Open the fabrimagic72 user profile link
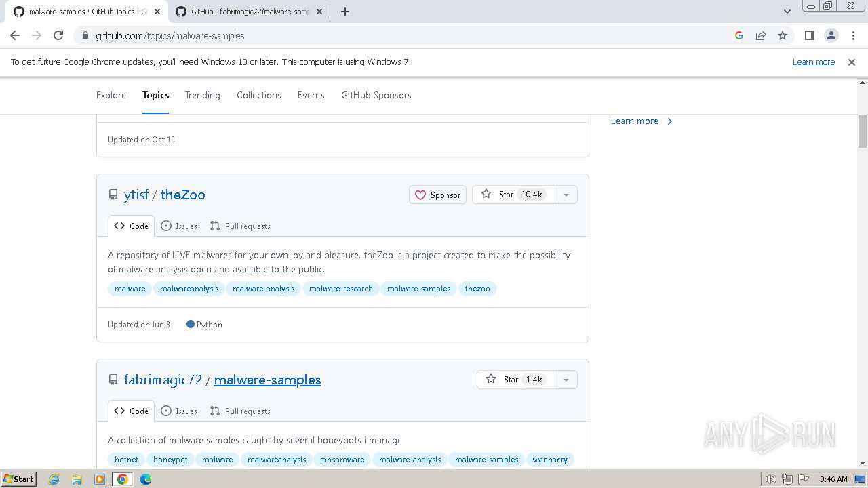This screenshot has height=488, width=868. [x=163, y=380]
